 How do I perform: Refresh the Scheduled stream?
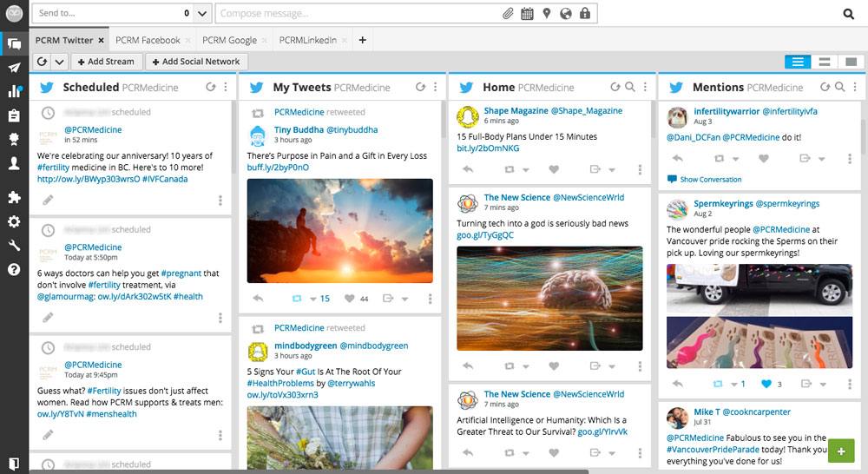click(210, 87)
